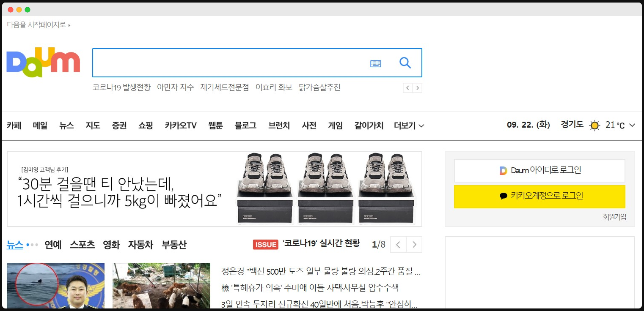This screenshot has height=311, width=644.
Task: Open 메일 from the navigation bar
Action: [40, 125]
